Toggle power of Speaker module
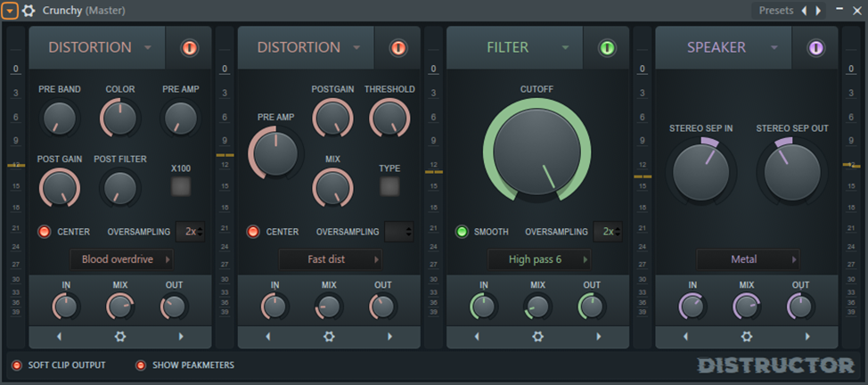 (x=816, y=48)
